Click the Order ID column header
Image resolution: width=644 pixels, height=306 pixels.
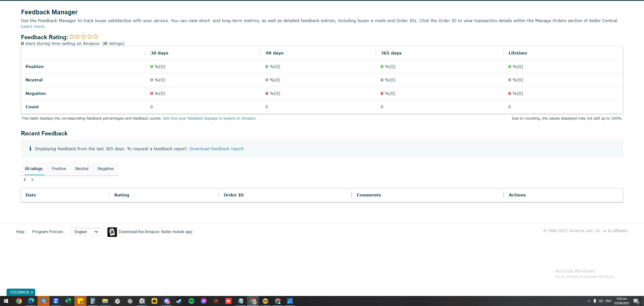coord(234,195)
